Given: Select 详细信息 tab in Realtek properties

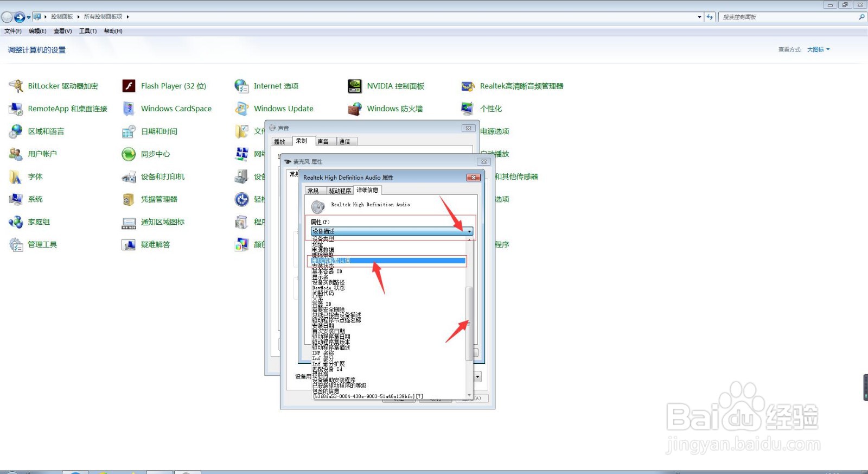Looking at the screenshot, I should pos(367,190).
